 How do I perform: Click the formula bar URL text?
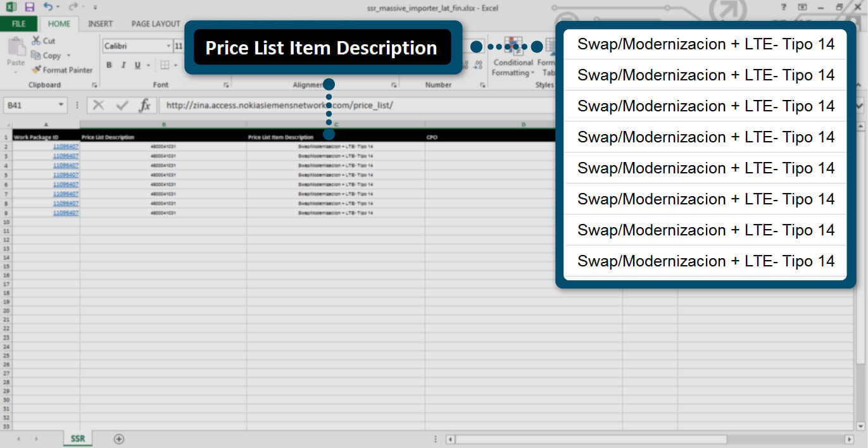(279, 105)
